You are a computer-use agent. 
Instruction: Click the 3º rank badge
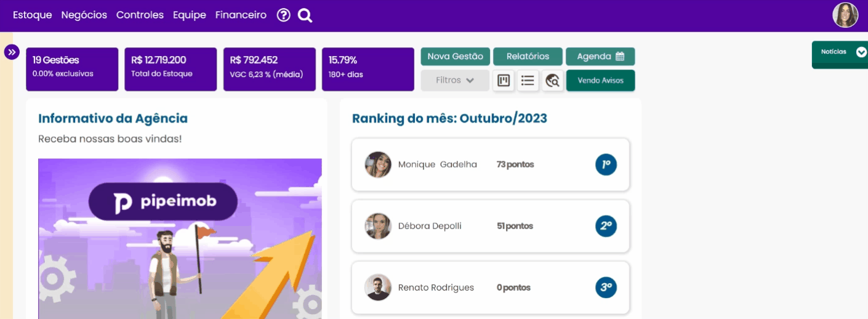pyautogui.click(x=606, y=287)
